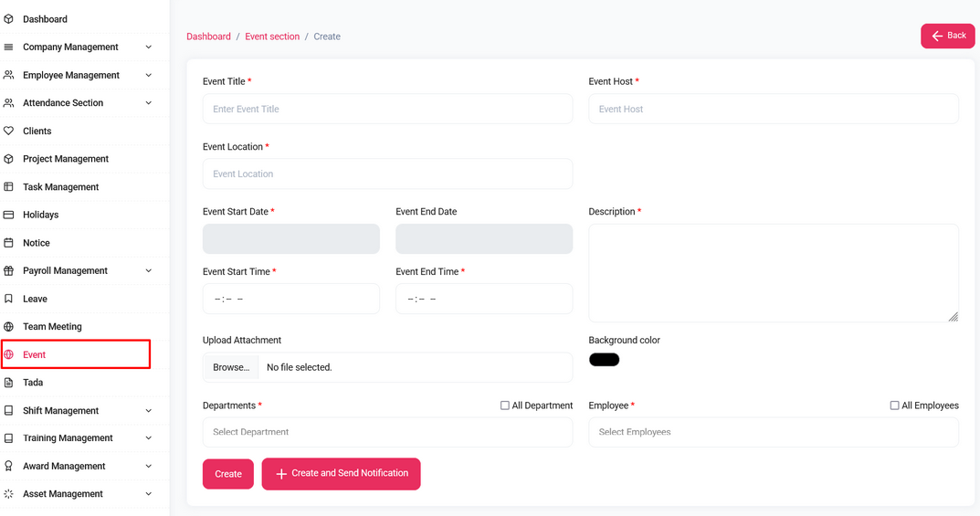Click the Event Title input field
This screenshot has height=516, width=980.
click(387, 109)
